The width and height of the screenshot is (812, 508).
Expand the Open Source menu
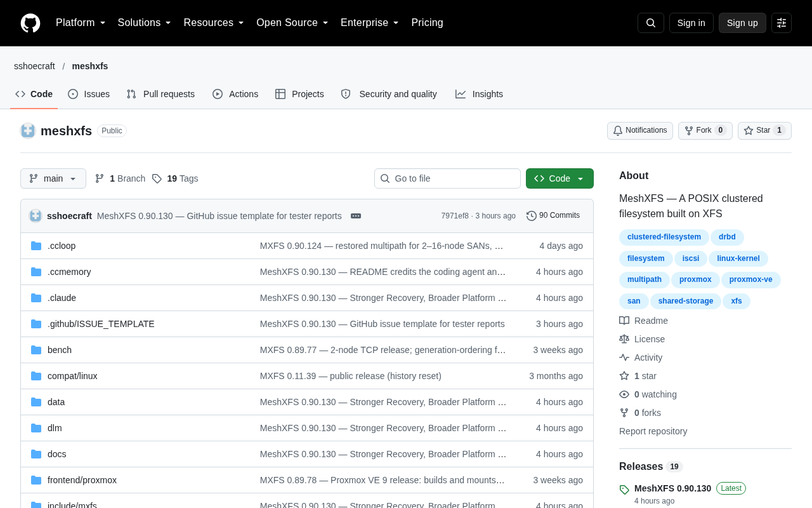click(292, 23)
